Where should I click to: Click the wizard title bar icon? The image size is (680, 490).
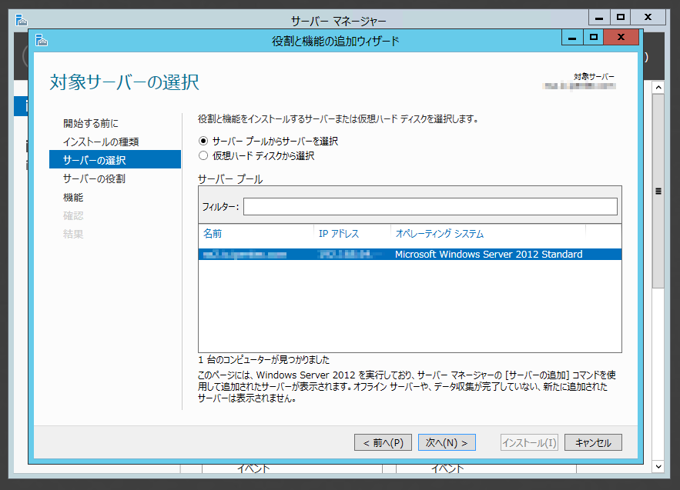41,40
